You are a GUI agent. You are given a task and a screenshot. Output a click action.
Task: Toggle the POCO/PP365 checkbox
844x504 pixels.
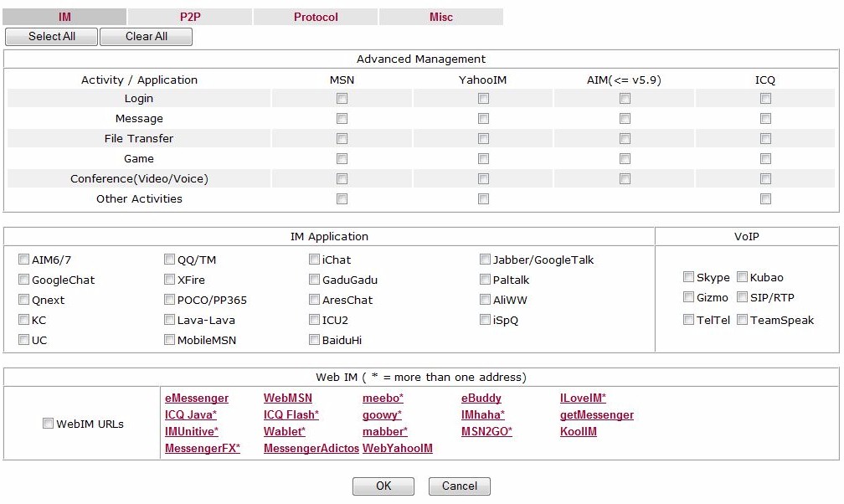pos(169,300)
